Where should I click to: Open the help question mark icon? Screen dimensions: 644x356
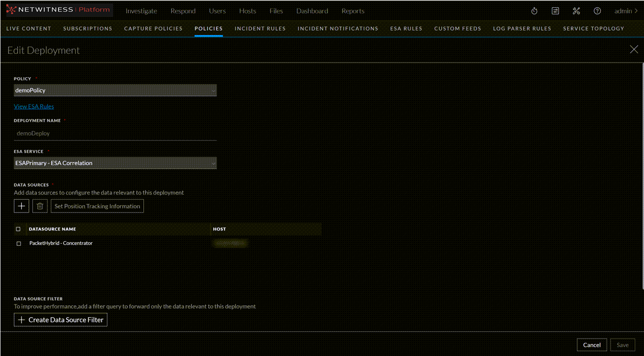[597, 11]
